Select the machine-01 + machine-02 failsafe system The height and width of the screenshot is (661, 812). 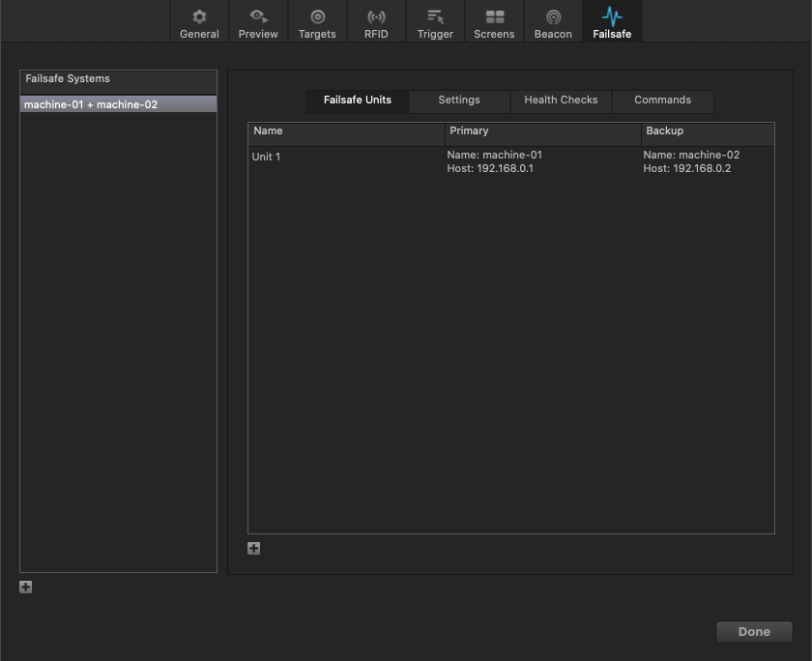click(x=118, y=104)
